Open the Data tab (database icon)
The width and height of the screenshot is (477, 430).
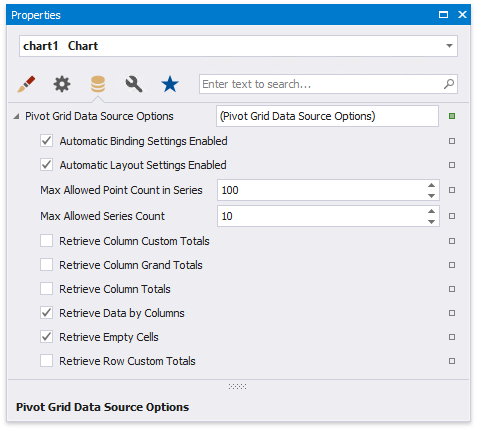98,84
